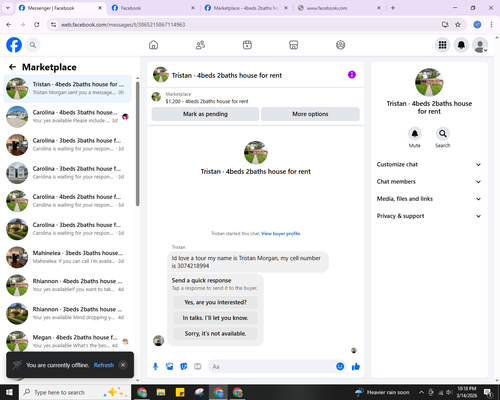Expand Media, files and links section
Screen dimensions: 500x400
pos(429,199)
